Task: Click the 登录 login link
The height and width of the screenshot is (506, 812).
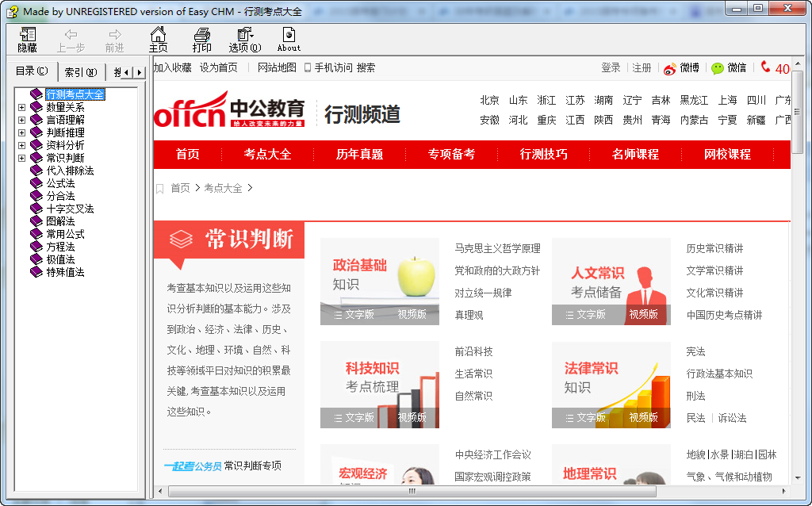Action: (x=611, y=68)
